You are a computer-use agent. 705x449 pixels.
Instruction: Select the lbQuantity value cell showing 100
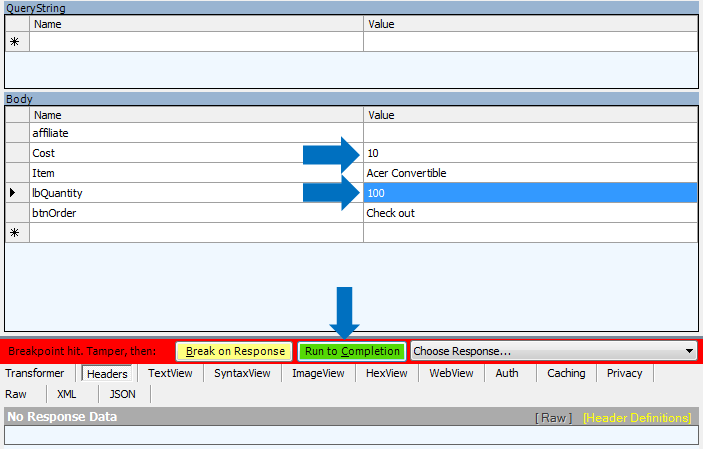[530, 193]
